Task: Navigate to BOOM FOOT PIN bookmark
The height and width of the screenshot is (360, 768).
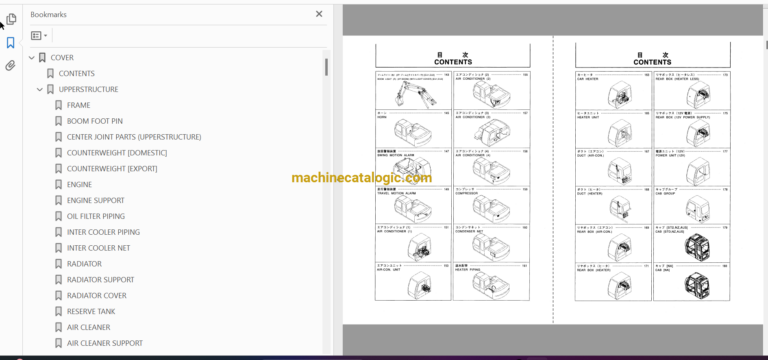Action: tap(95, 121)
